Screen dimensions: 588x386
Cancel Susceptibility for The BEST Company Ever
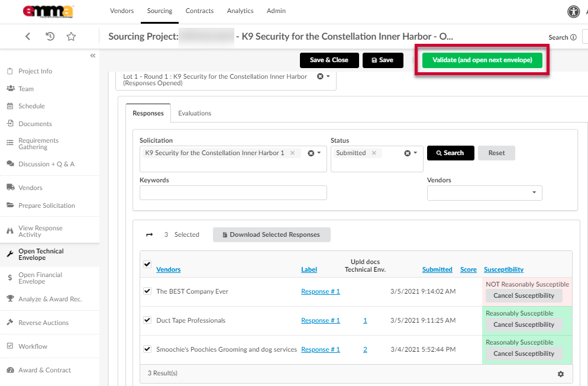pyautogui.click(x=524, y=295)
